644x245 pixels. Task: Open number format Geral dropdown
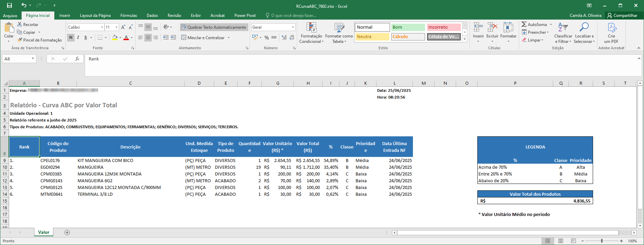click(x=293, y=27)
